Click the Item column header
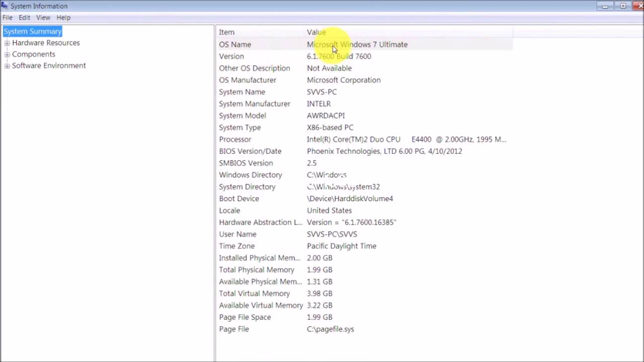The image size is (644, 362). [261, 32]
